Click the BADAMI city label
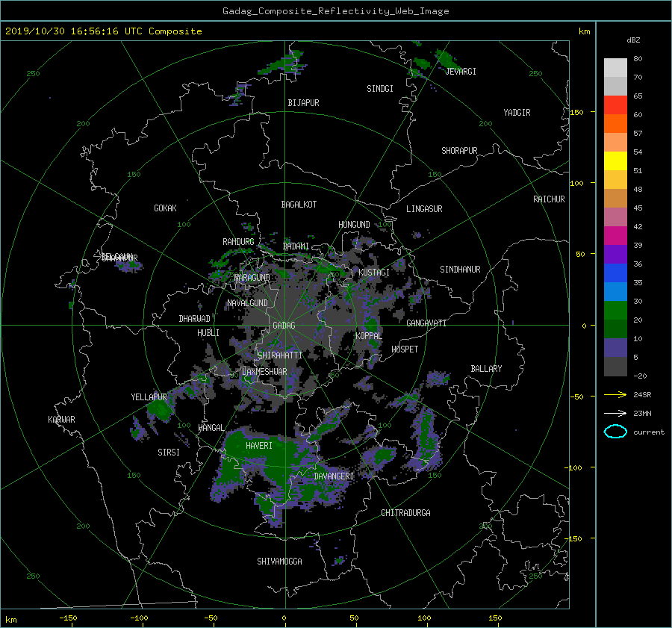Screen dimensions: 672x628 296,246
